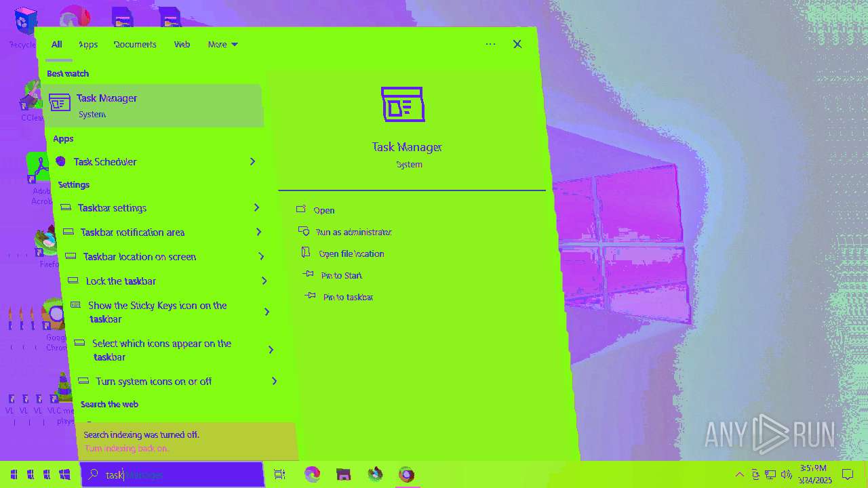868x488 pixels.
Task: Click the Start button
Action: tap(65, 474)
